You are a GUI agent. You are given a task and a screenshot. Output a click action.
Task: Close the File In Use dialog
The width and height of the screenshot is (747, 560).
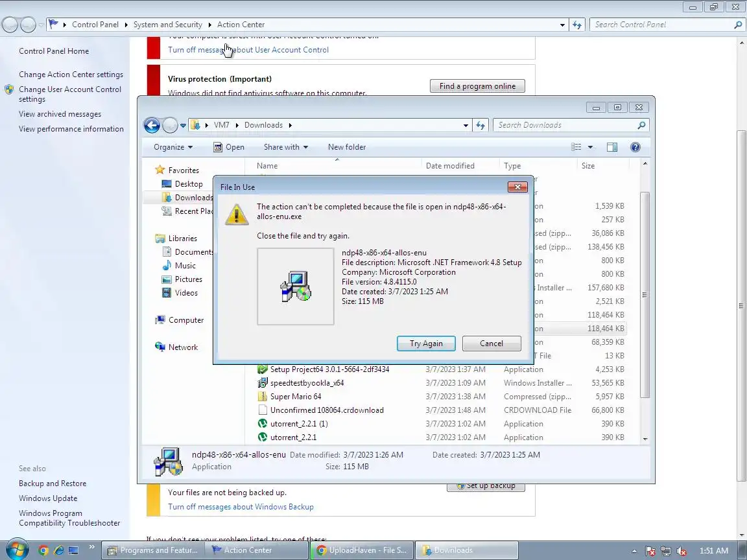click(x=517, y=187)
